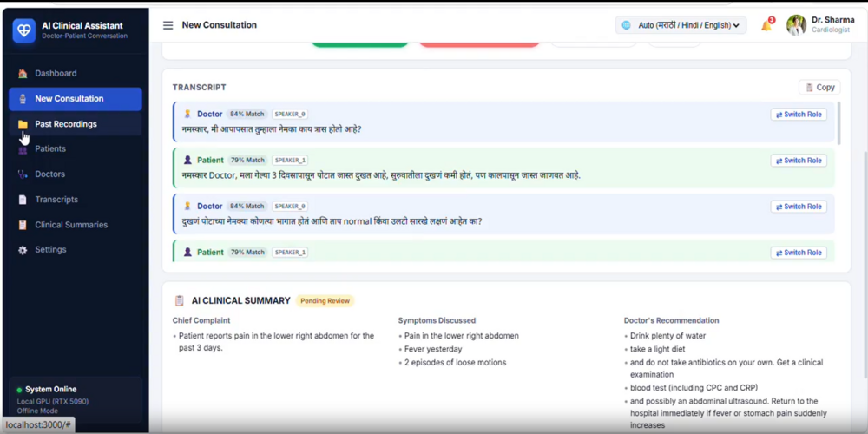Switch Role on the दुखणं पोटाच्या Doctor message
This screenshot has height=434, width=868.
click(799, 207)
